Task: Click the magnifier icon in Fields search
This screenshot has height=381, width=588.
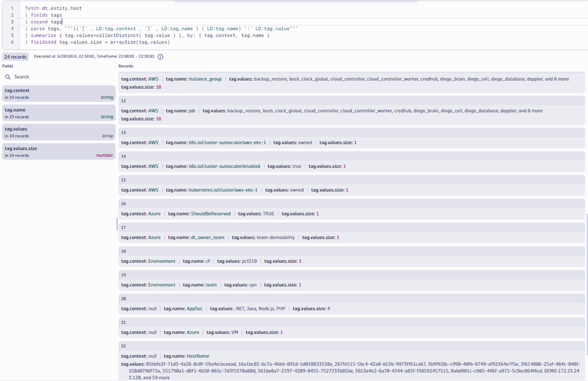Action: pos(8,77)
